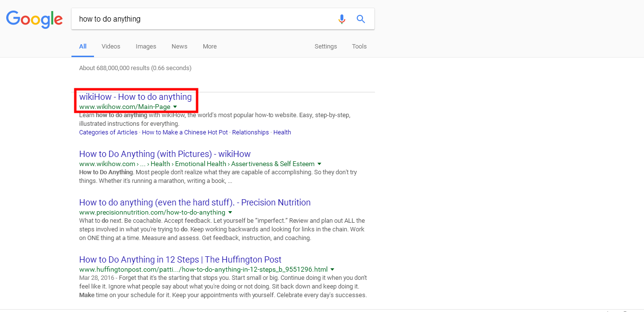Open 'How to Make a Chinese Hot Pot' sitelink
The image size is (644, 312).
click(x=185, y=132)
